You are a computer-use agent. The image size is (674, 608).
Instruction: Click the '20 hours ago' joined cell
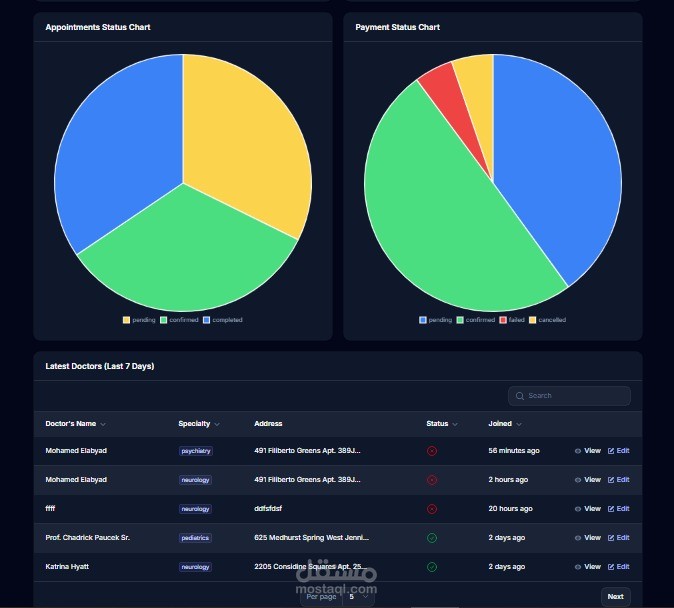tap(510, 509)
